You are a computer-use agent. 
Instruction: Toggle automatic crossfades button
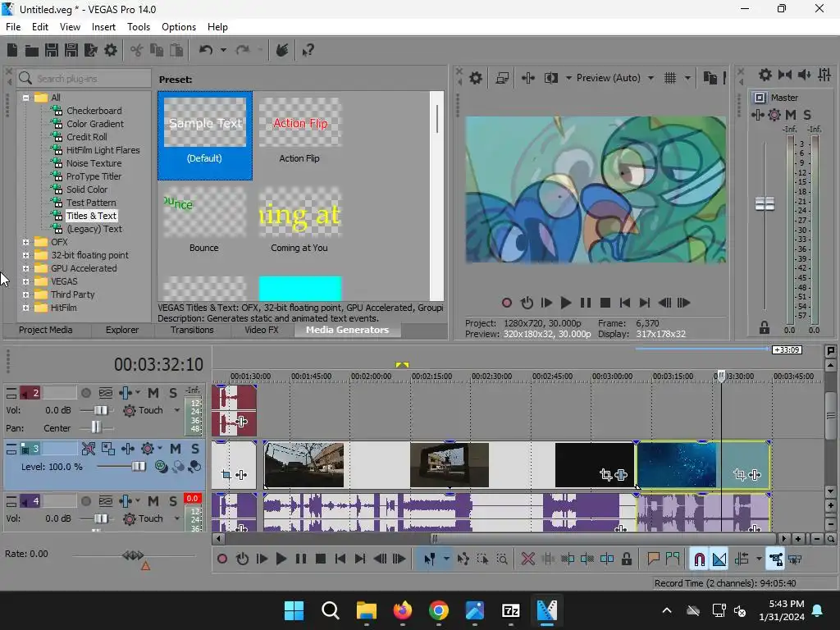pos(719,559)
